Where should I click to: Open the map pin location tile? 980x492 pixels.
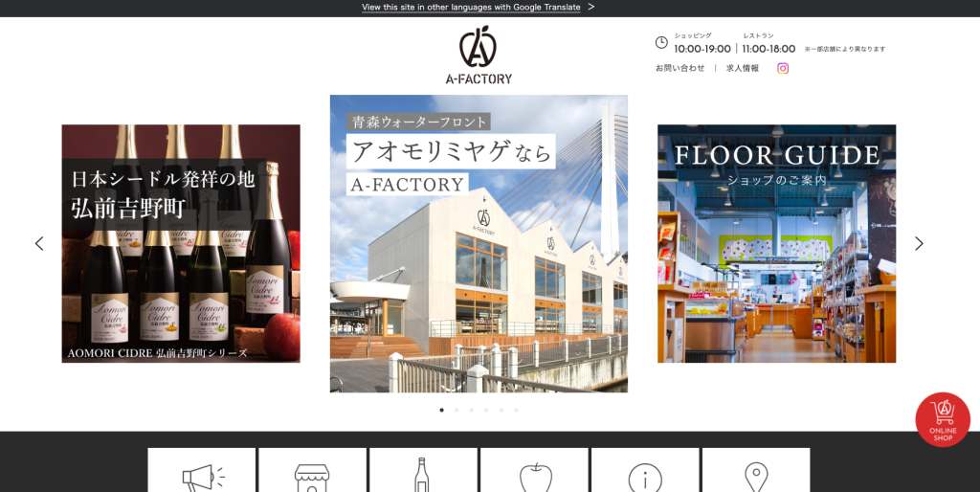click(x=756, y=470)
